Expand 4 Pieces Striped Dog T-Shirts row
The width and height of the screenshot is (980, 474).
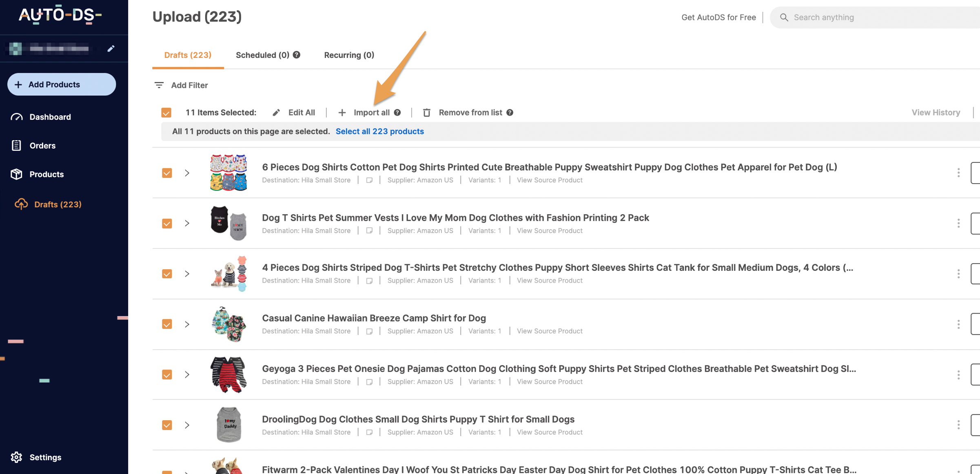[187, 274]
